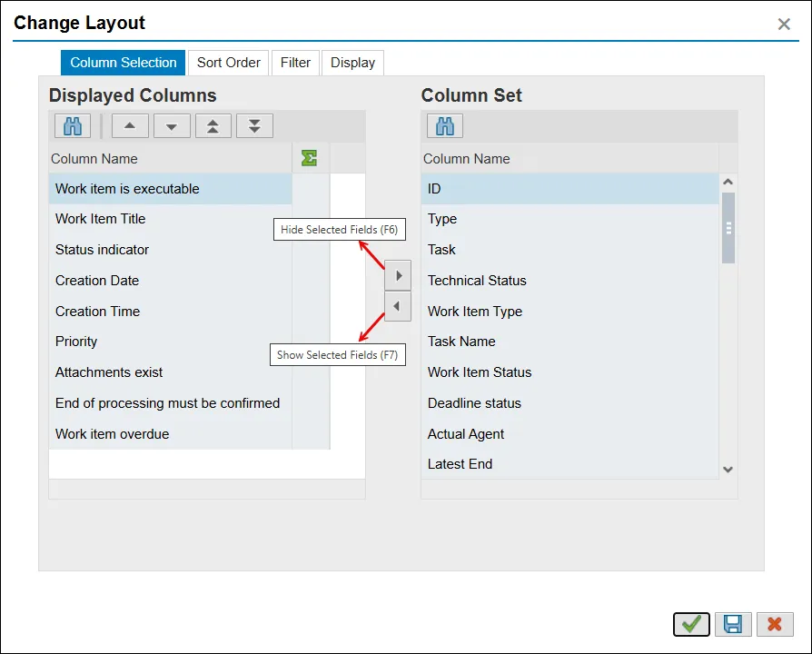The height and width of the screenshot is (654, 812).
Task: Move selected column to bottom
Action: pyautogui.click(x=254, y=126)
